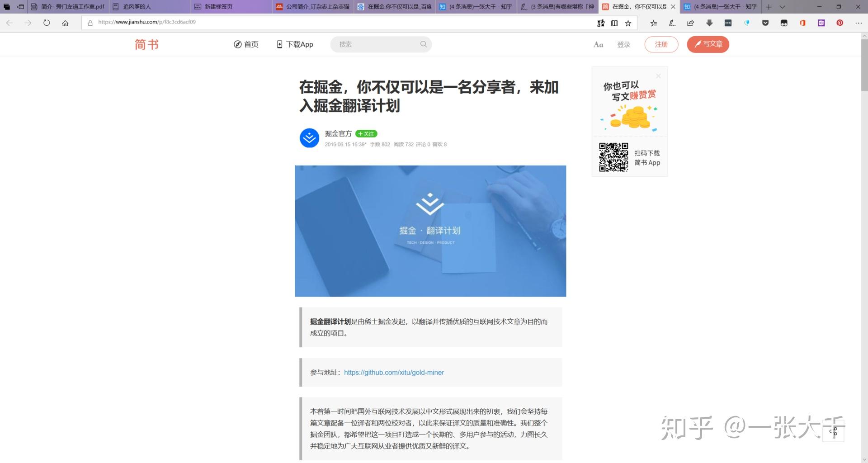Screen dimensions: 868x463
Task: Click the 登录 login link
Action: click(x=623, y=44)
